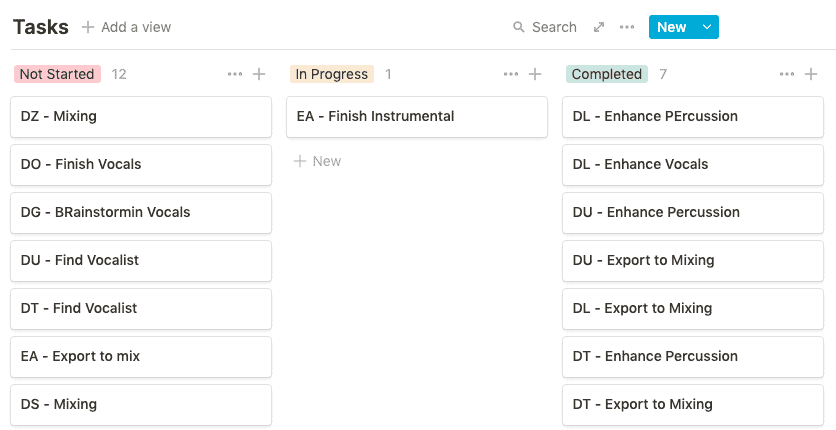Viewport: 836px width, 430px height.
Task: Expand the New button dropdown arrow
Action: coord(707,27)
